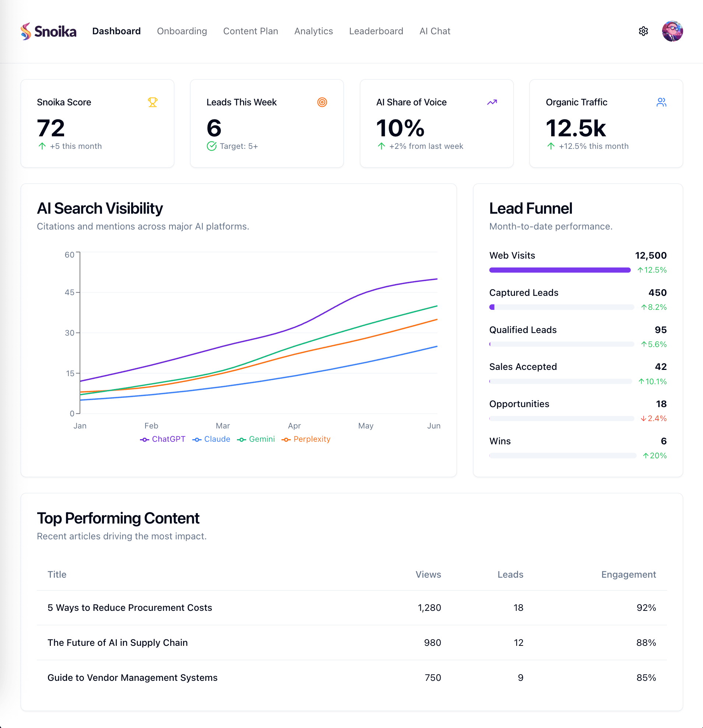Viewport: 703px width, 728px height.
Task: Toggle the Perplexity series in chart legend
Action: 306,439
